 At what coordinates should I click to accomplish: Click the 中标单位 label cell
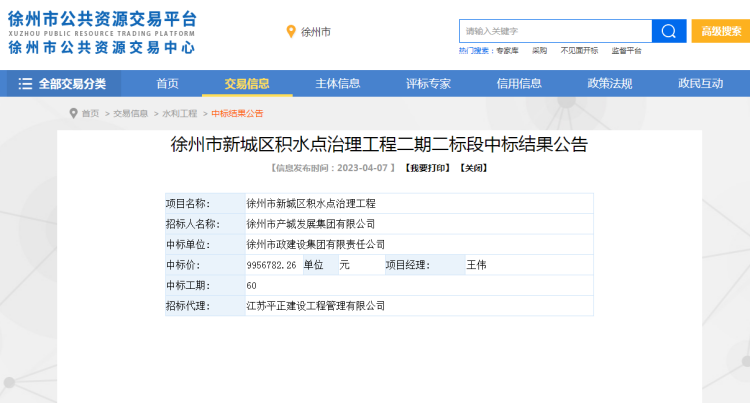[x=205, y=245]
